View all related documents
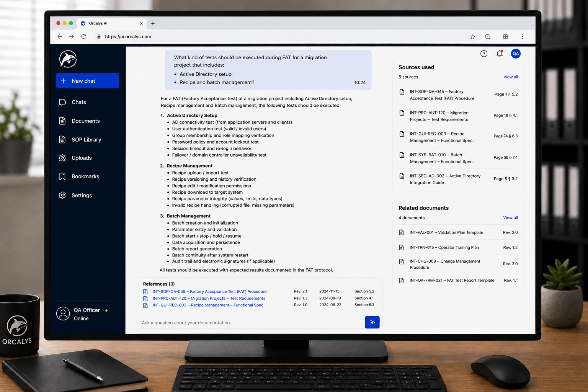 [x=510, y=218]
